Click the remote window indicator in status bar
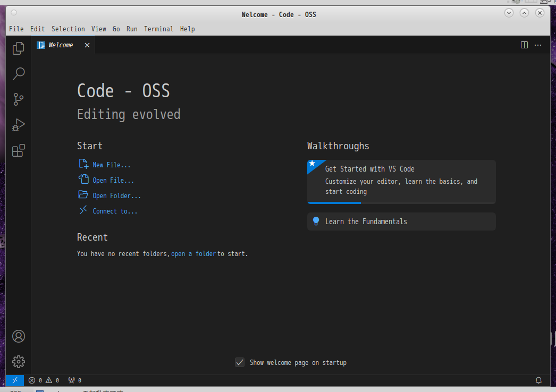 point(15,380)
